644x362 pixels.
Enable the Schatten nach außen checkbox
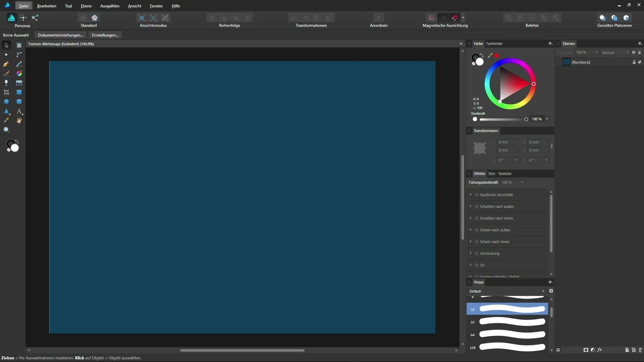coord(477,206)
